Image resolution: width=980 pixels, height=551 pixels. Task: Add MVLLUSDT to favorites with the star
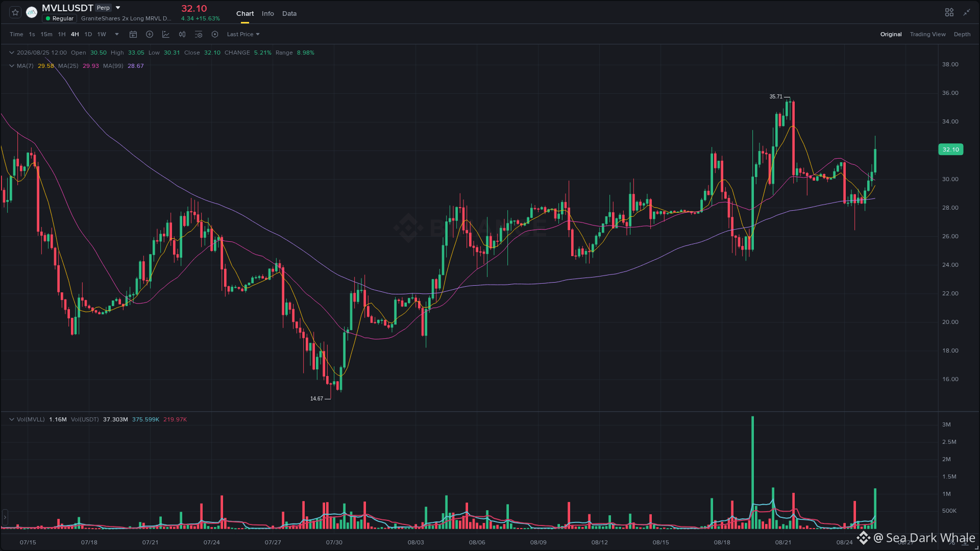pyautogui.click(x=15, y=12)
